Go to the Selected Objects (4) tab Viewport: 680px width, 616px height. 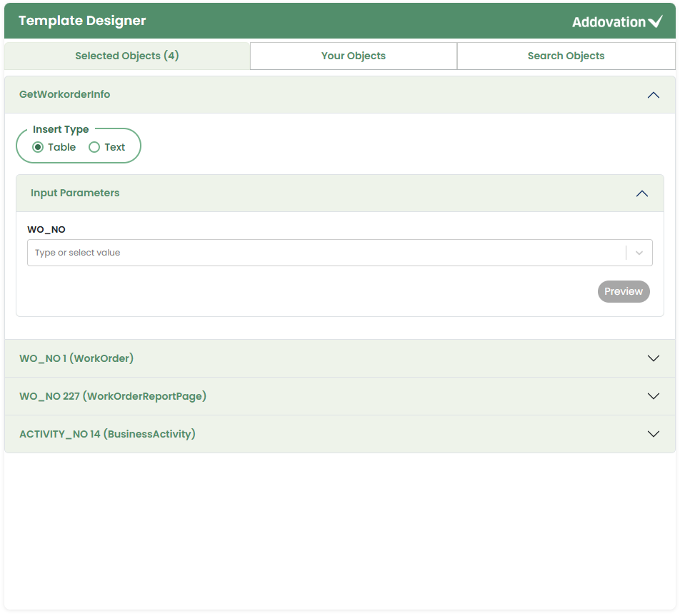[x=127, y=56]
